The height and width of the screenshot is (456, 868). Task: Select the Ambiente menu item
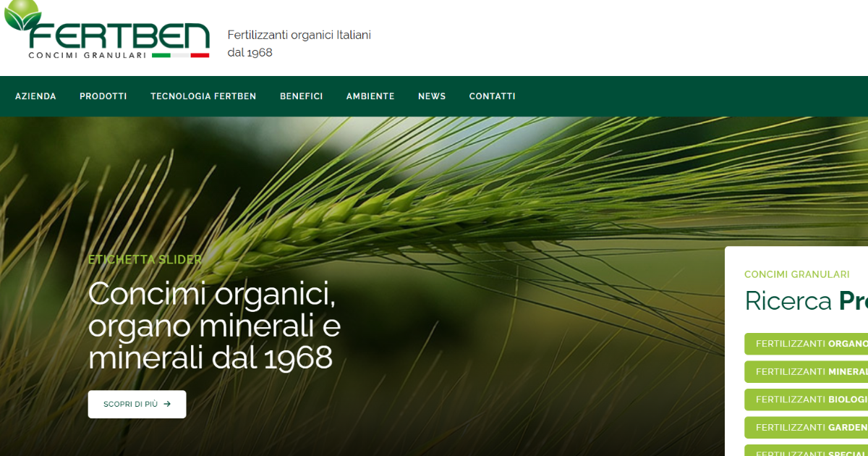pos(370,96)
